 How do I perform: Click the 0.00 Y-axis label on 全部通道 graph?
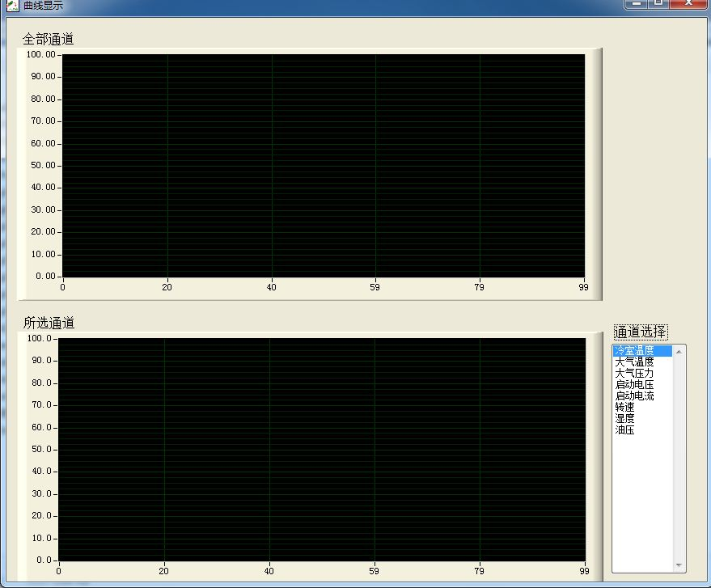click(45, 276)
